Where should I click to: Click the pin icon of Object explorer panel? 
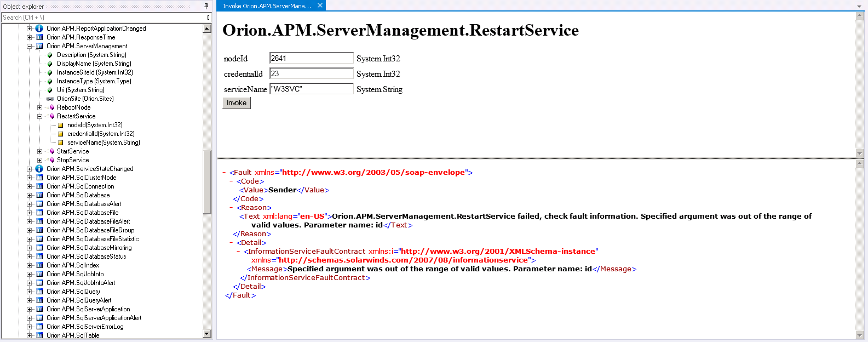[206, 6]
